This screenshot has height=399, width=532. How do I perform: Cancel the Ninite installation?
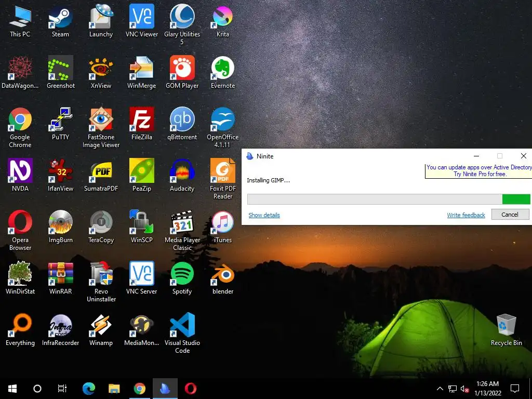point(510,215)
